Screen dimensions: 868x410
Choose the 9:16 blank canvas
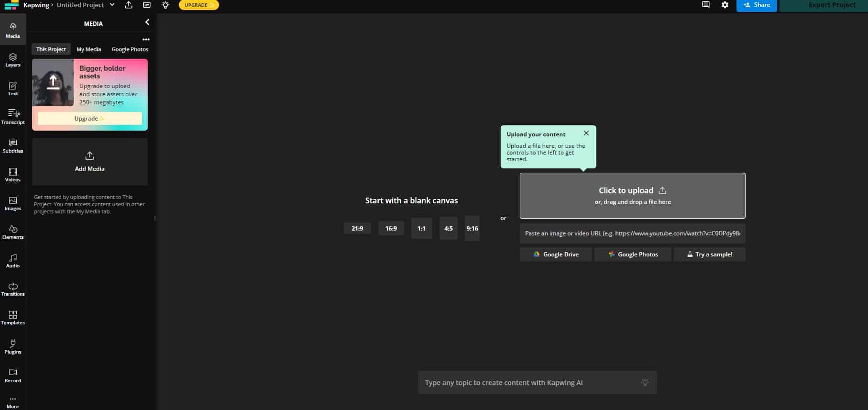[472, 228]
